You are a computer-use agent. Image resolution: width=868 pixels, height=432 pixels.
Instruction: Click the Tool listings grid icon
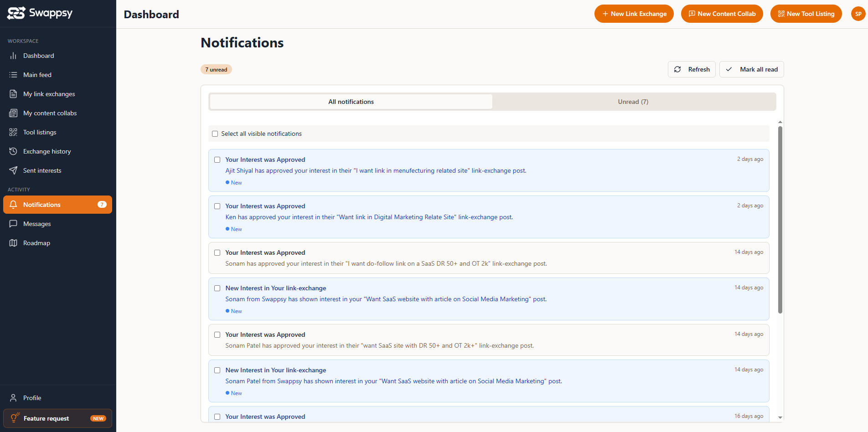tap(13, 132)
